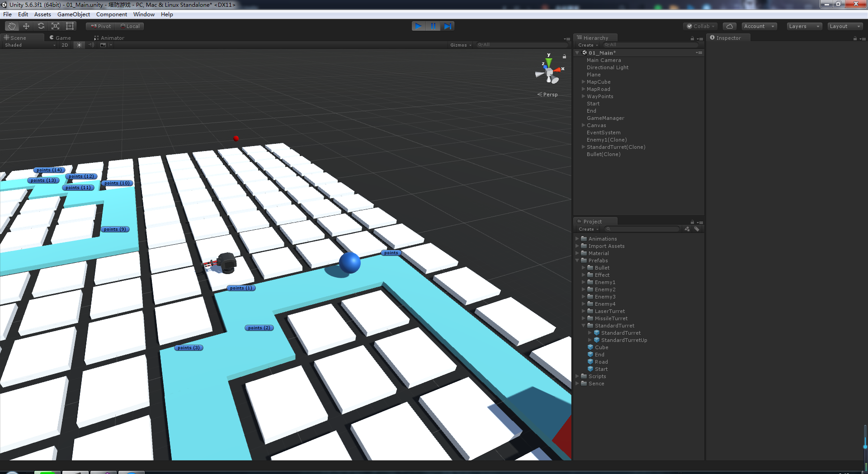Switch to the Game tab
The height and width of the screenshot is (474, 868).
tap(61, 38)
